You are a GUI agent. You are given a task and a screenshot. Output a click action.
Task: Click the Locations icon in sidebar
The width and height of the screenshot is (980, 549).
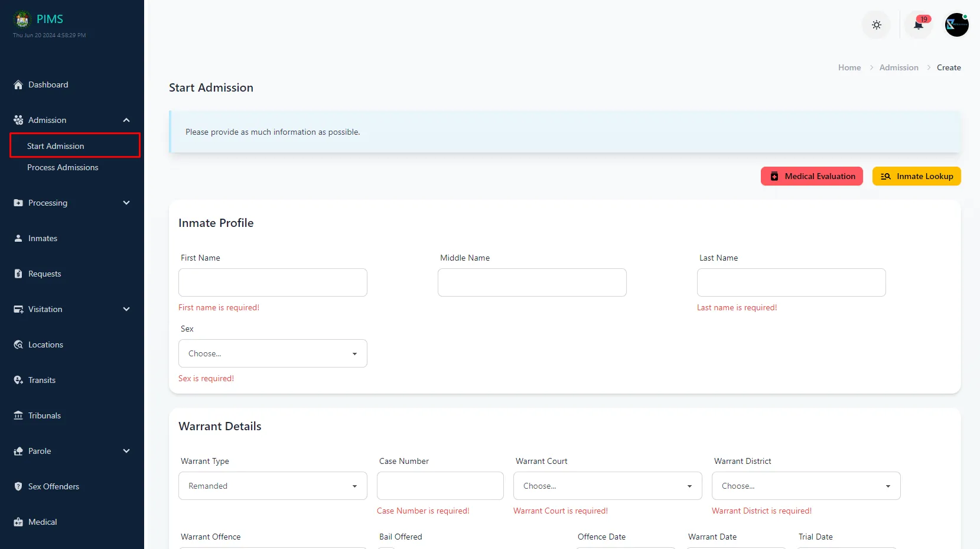tap(18, 345)
